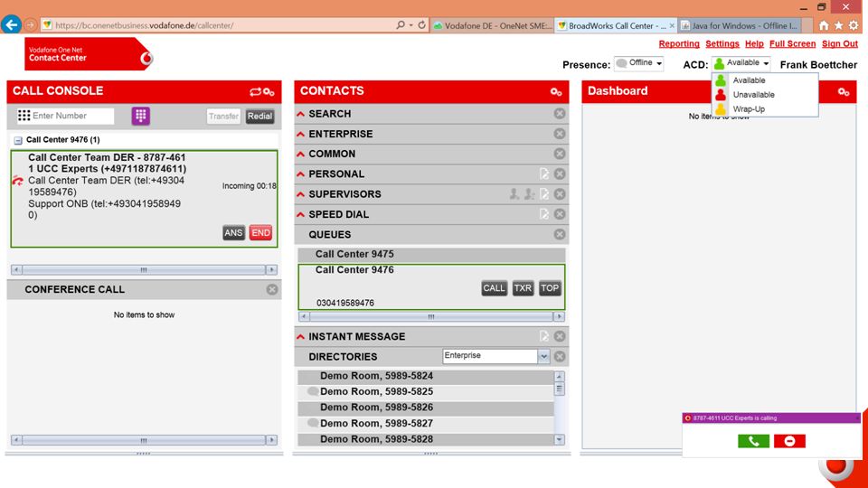This screenshot has width=868, height=488.
Task: Expand the SEARCH section
Action: pos(300,114)
